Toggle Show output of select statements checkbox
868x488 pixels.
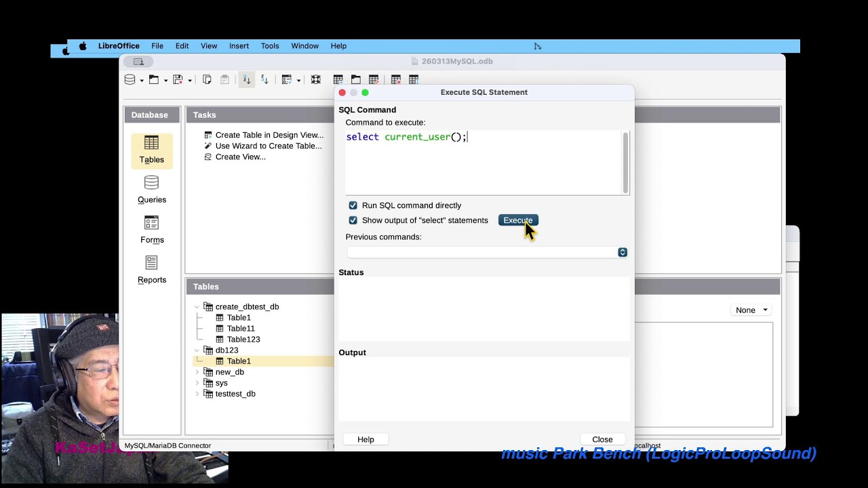click(353, 220)
